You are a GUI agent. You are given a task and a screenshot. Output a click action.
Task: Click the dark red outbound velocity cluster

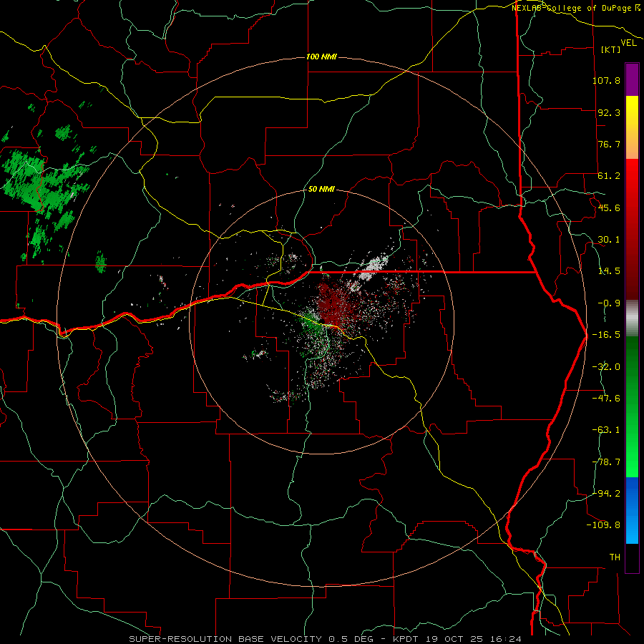pyautogui.click(x=335, y=302)
